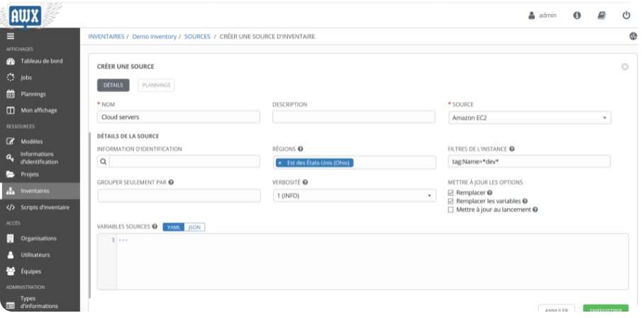Click the DESCRIPTION input field

coord(354,117)
